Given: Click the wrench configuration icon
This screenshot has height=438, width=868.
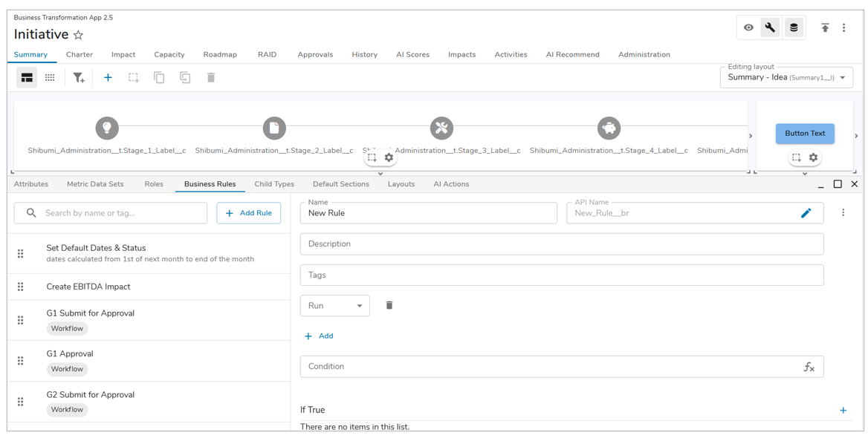Looking at the screenshot, I should coord(770,27).
